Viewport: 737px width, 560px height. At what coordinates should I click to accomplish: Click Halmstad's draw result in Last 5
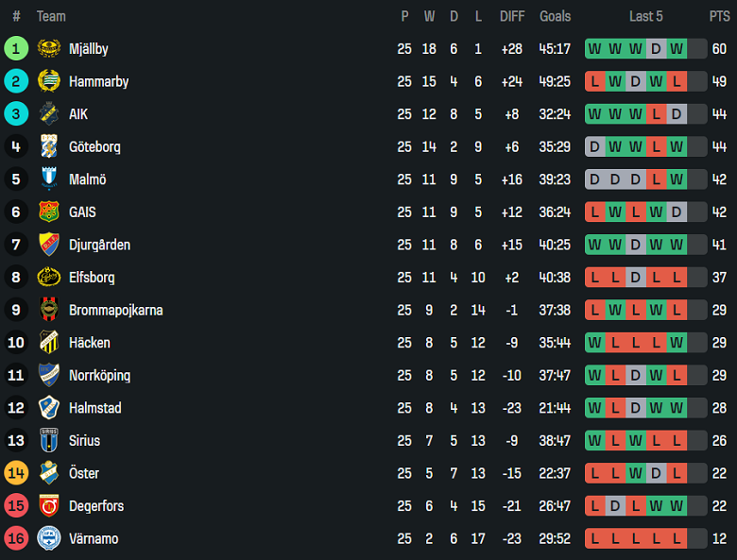(x=635, y=408)
